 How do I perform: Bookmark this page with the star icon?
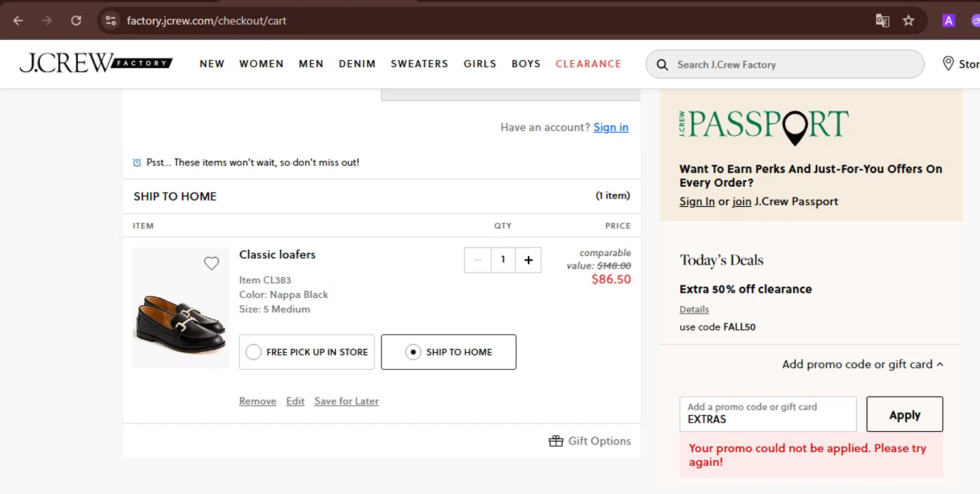click(908, 20)
